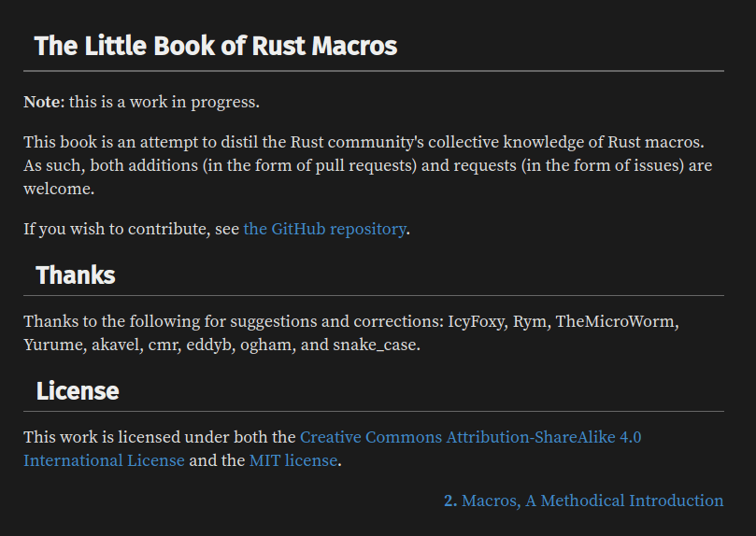Viewport: 756px width, 536px height.
Task: Click the words work in progress
Action: (x=193, y=102)
